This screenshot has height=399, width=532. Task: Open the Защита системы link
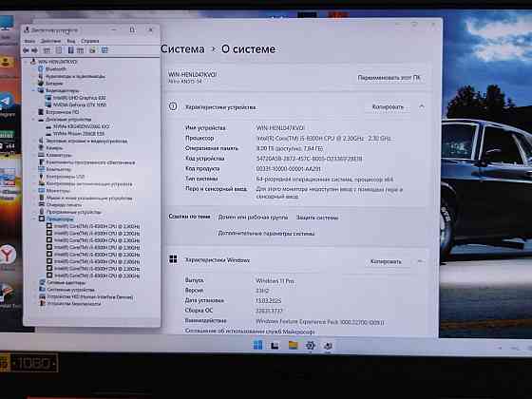point(317,218)
